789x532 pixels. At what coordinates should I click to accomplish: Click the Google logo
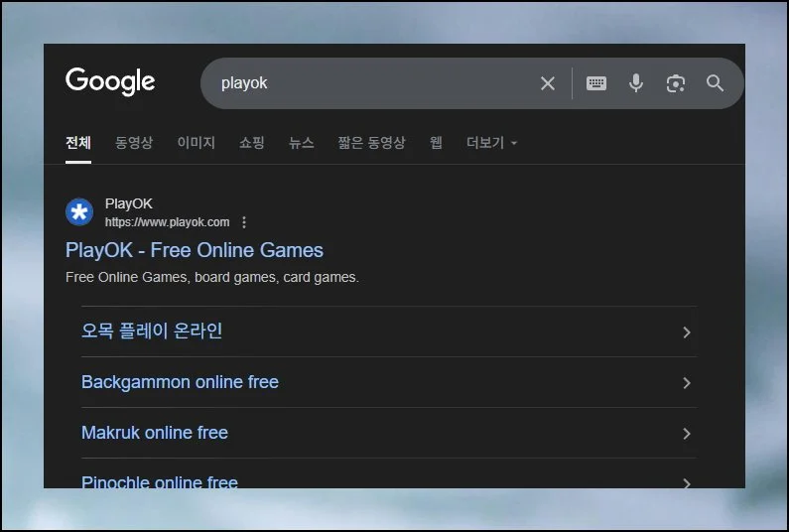pyautogui.click(x=110, y=82)
